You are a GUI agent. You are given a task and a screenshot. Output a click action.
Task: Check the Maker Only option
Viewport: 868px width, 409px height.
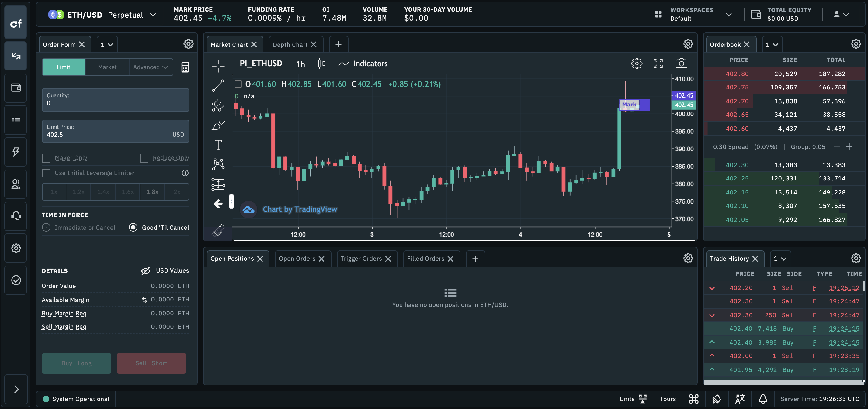[x=46, y=157]
